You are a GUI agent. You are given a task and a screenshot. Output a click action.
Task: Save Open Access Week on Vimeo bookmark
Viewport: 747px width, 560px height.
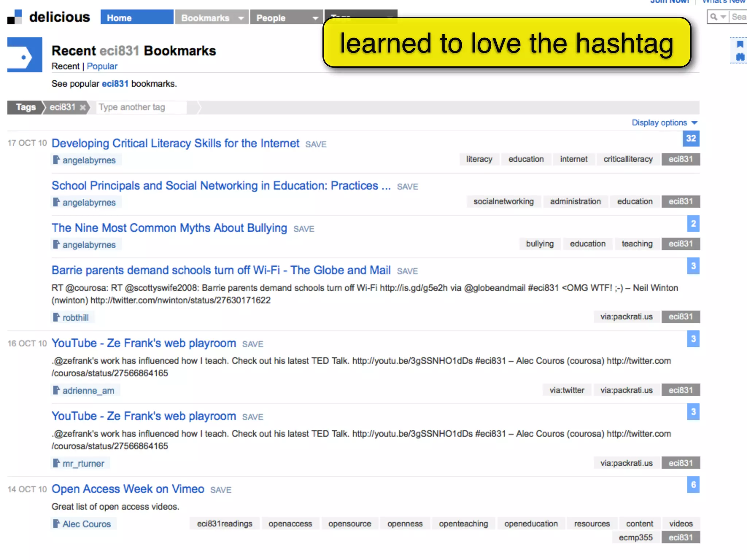pyautogui.click(x=221, y=490)
